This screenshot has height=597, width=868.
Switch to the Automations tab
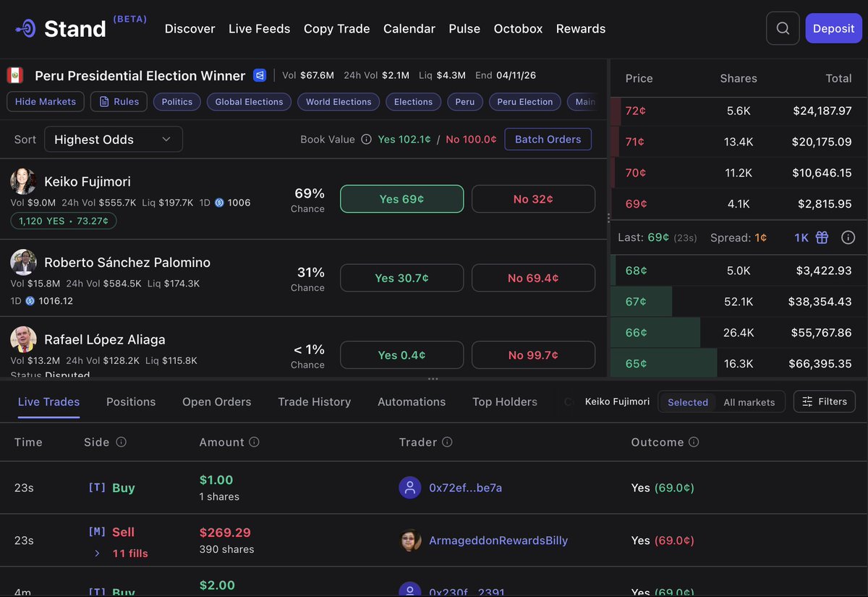(412, 402)
